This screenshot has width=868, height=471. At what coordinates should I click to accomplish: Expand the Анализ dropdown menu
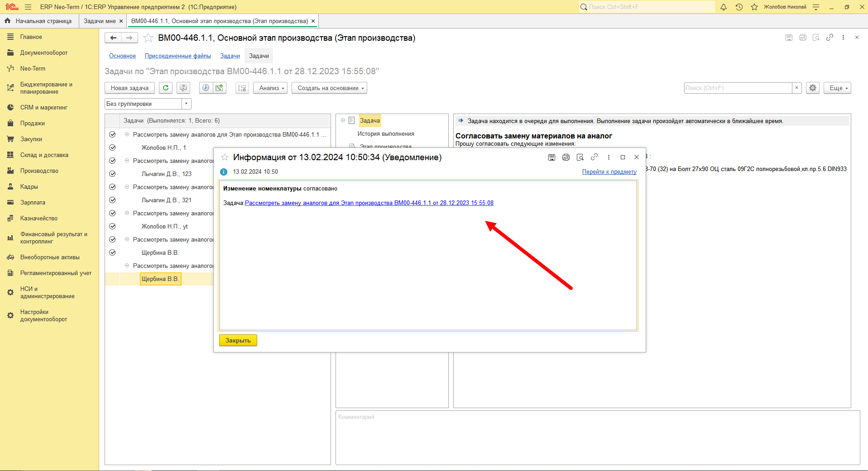pyautogui.click(x=270, y=88)
